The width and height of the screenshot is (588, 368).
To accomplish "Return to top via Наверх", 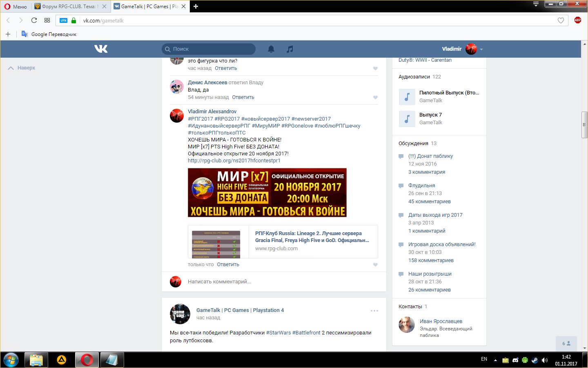I will 22,68.
